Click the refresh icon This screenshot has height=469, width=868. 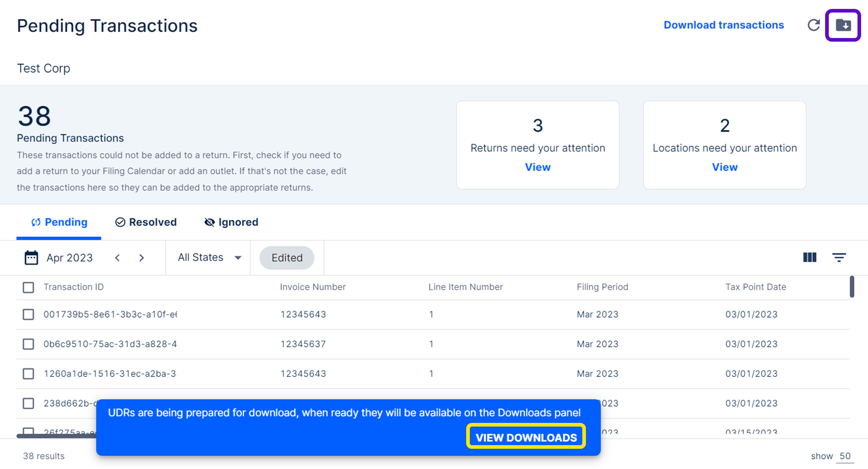pos(813,25)
